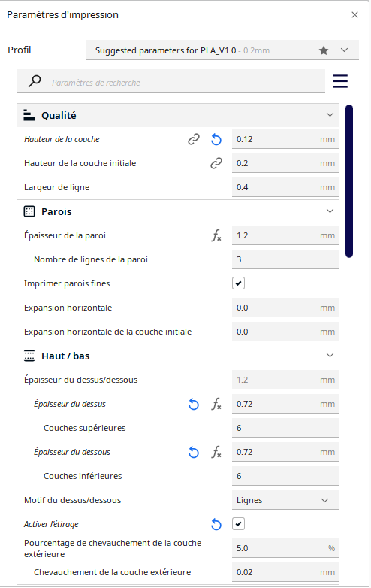Screen dimensions: 371x588
Task: Collapse the Haut / bas section
Action: (330, 355)
